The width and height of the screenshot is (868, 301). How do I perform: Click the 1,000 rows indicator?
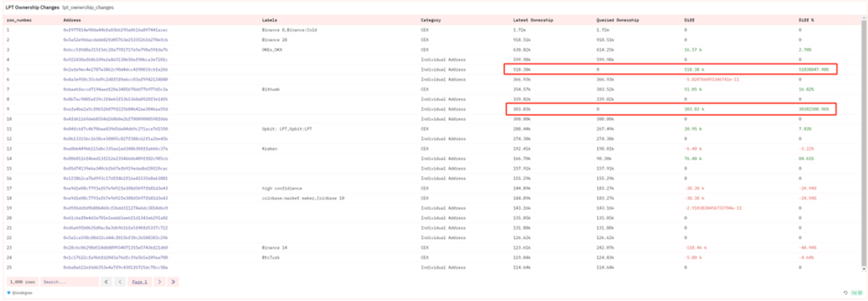pos(23,282)
